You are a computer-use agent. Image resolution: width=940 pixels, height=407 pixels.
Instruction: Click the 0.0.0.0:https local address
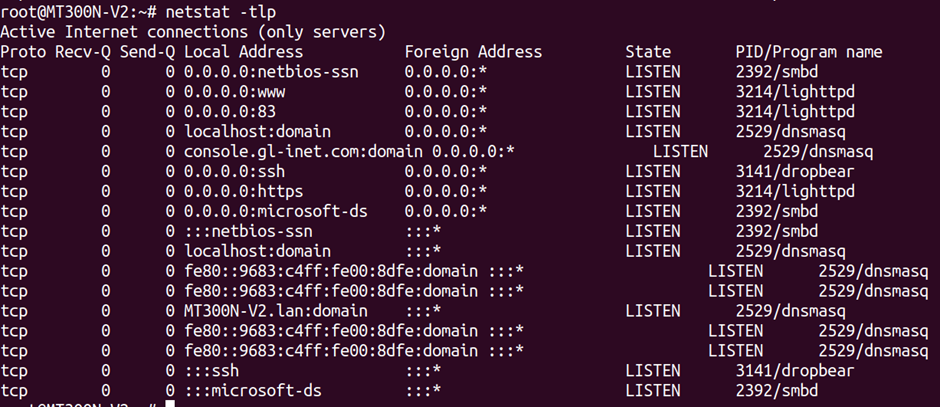[243, 192]
